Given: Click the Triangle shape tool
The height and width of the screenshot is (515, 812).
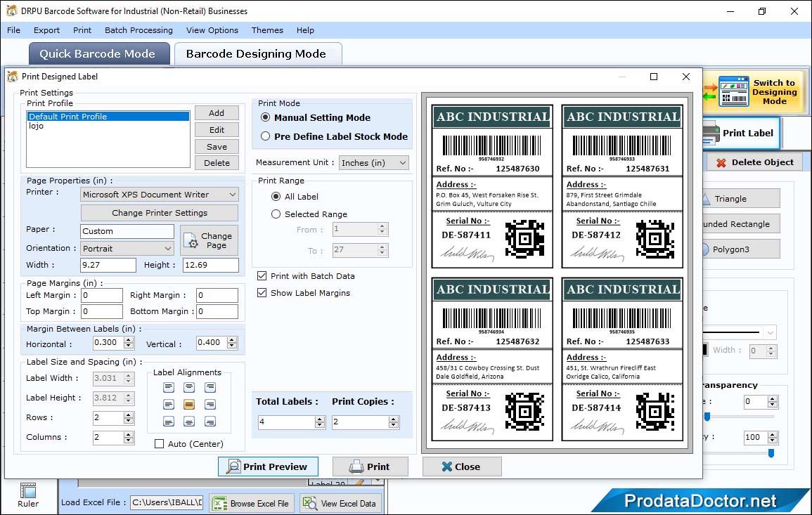Looking at the screenshot, I should point(741,199).
